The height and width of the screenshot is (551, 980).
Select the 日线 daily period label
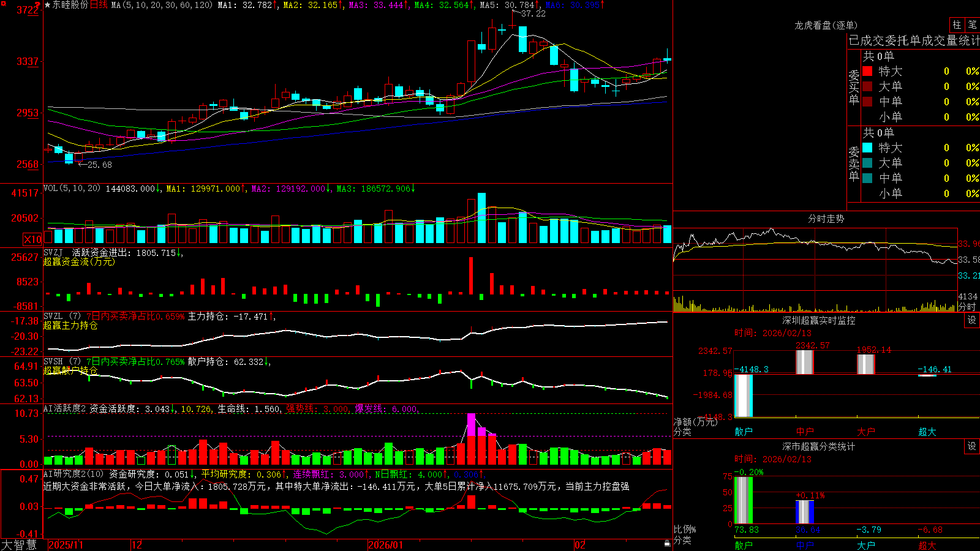(x=99, y=5)
